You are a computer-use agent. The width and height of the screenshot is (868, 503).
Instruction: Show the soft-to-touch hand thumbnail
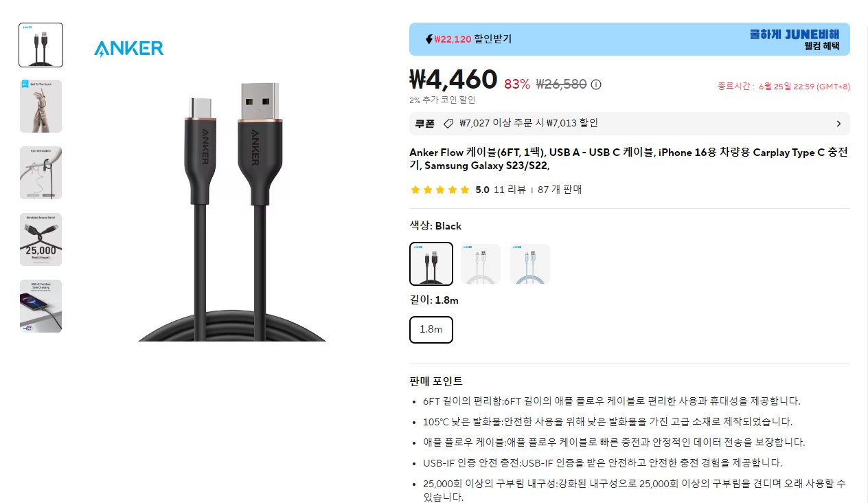coord(41,107)
